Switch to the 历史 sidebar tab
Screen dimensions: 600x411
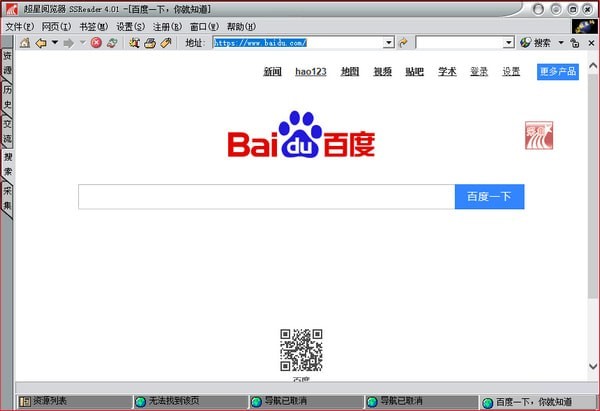pyautogui.click(x=7, y=98)
